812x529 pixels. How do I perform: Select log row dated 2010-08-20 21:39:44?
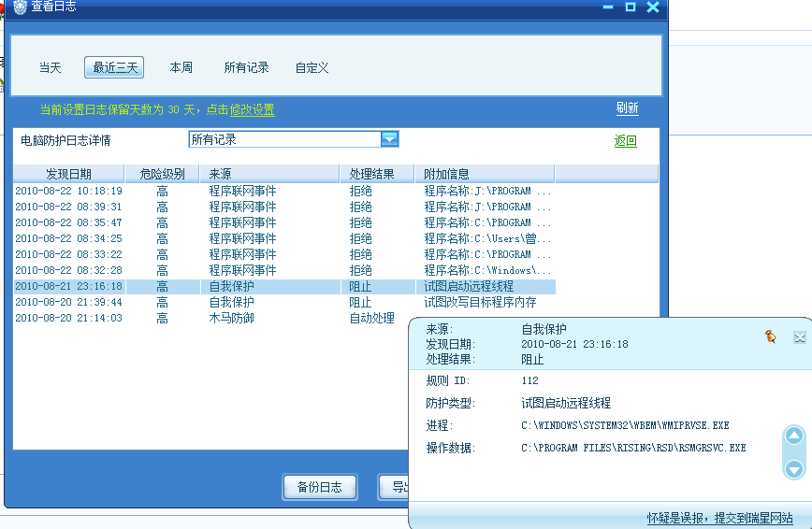[284, 302]
